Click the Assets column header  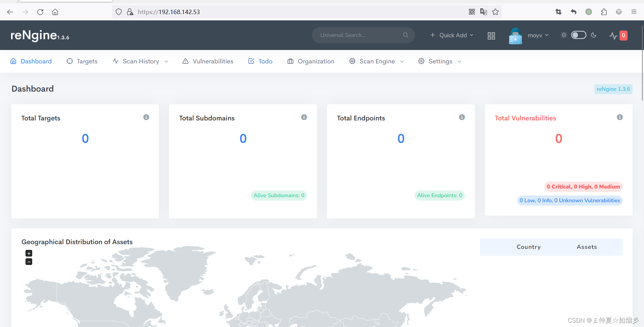(x=587, y=247)
